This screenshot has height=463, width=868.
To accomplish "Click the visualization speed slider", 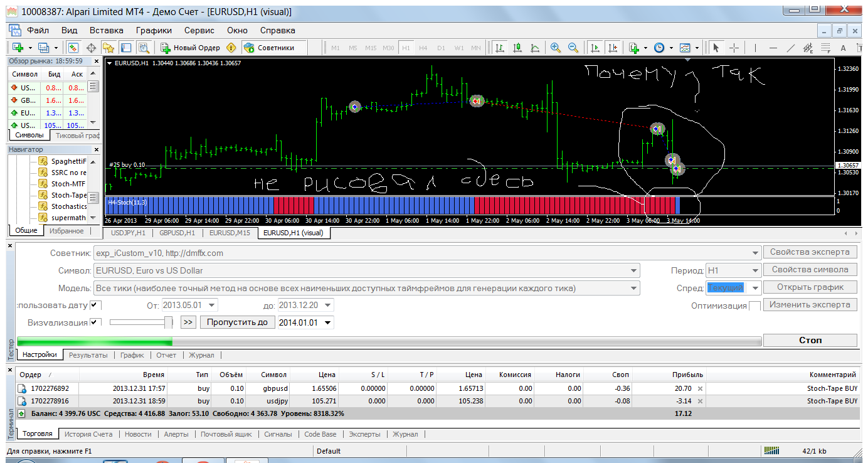I will (x=142, y=322).
